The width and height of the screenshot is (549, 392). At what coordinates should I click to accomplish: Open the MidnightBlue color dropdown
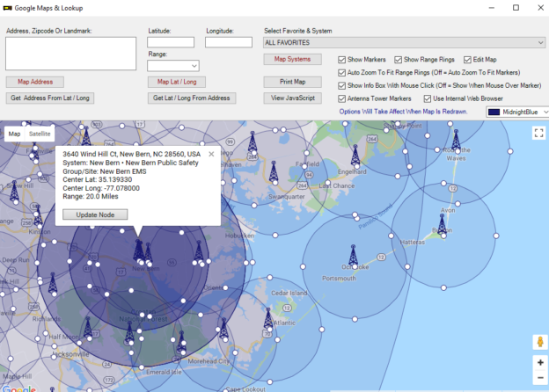click(517, 113)
